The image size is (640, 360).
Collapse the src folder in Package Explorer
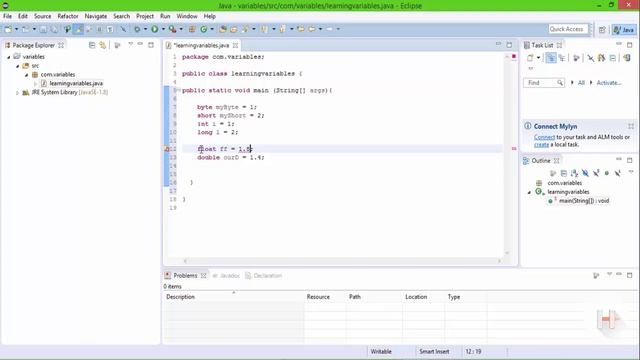pos(18,66)
